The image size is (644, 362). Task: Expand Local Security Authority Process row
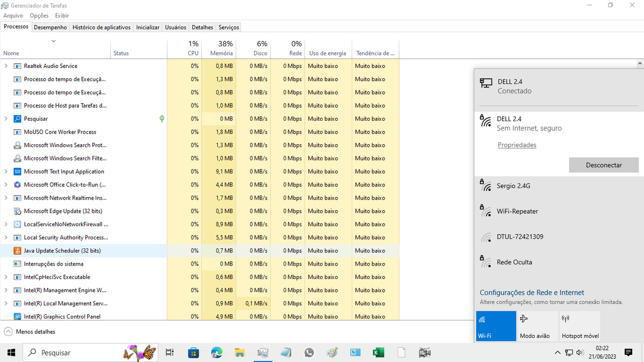[x=6, y=237]
